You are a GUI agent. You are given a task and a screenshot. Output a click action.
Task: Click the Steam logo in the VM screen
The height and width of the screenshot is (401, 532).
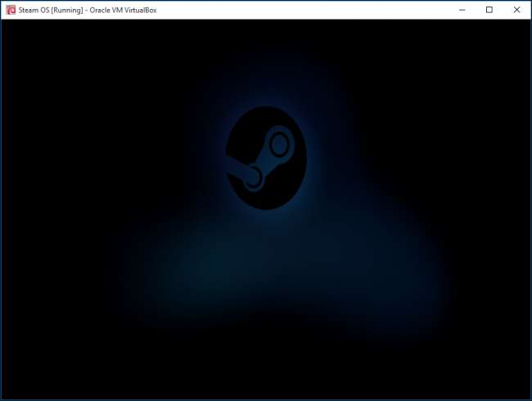click(266, 158)
